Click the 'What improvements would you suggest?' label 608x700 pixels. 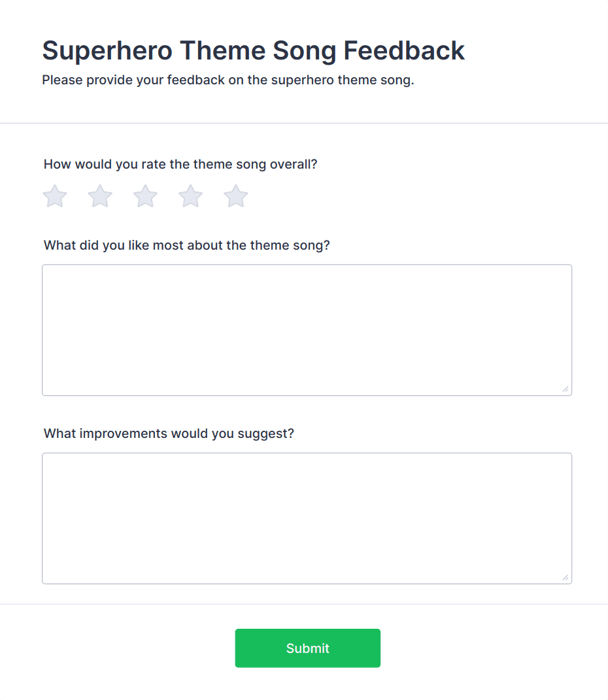click(x=169, y=433)
